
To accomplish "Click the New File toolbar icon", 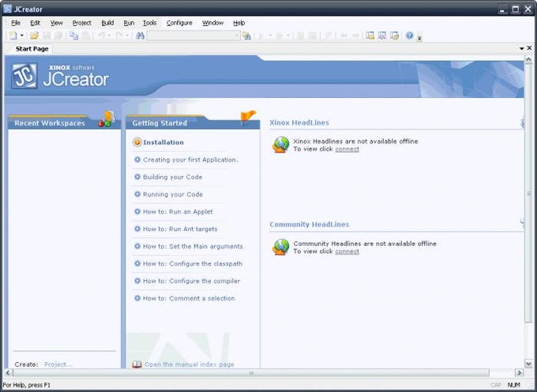I will pyautogui.click(x=13, y=35).
